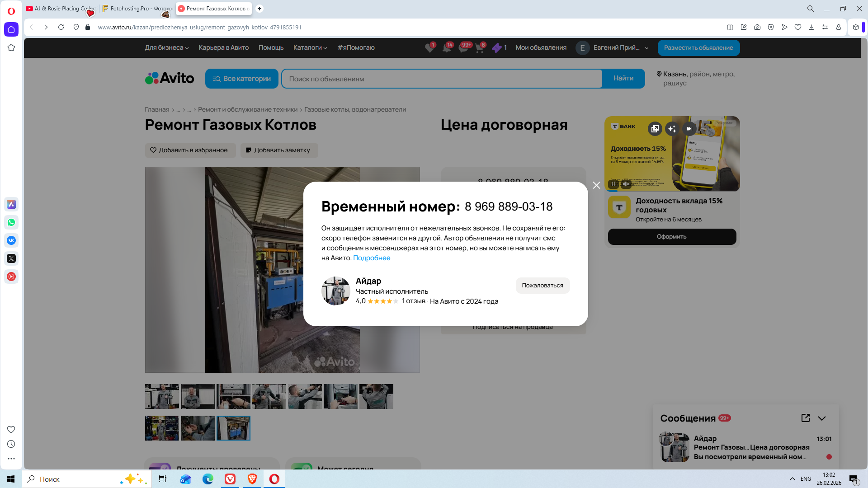Follow the Подробнее link
868x488 pixels.
click(371, 258)
